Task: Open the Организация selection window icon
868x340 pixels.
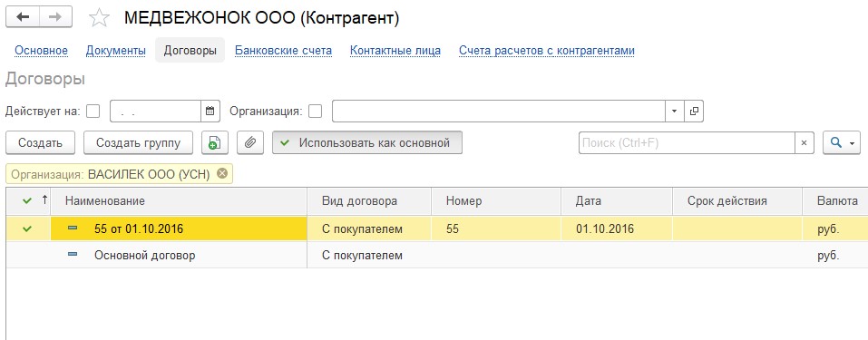Action: pyautogui.click(x=694, y=111)
